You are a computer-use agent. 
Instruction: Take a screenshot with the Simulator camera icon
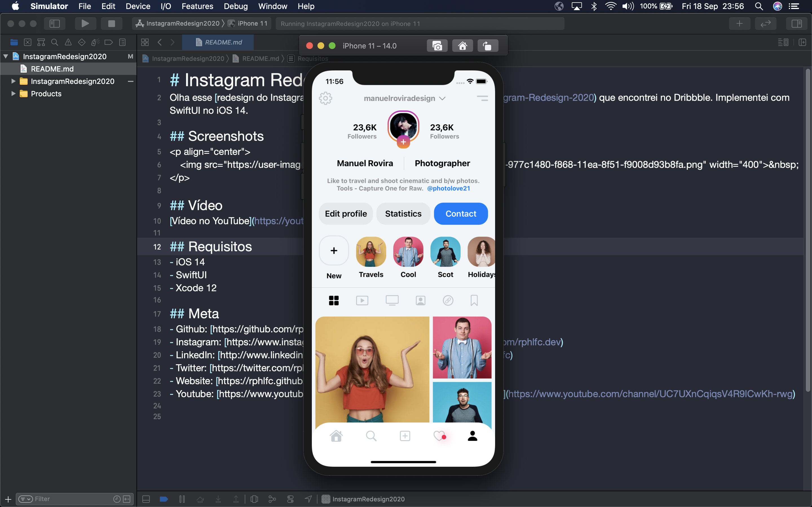coord(437,45)
